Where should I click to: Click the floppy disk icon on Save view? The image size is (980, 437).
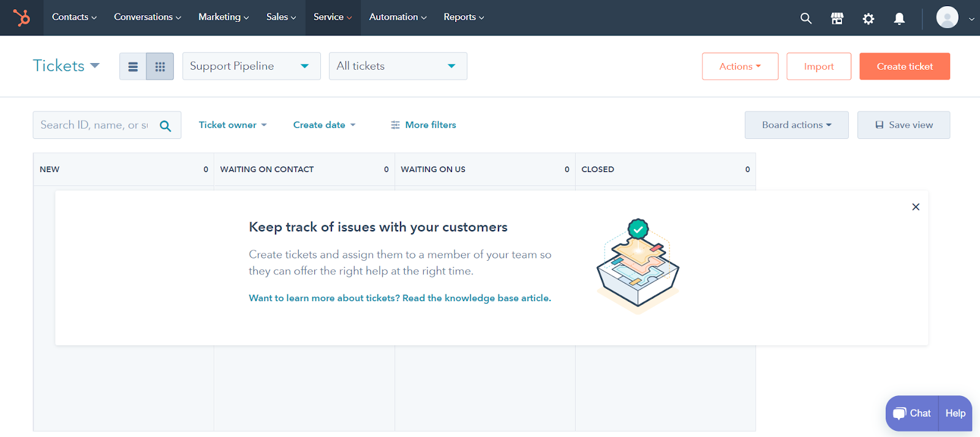[x=880, y=125]
